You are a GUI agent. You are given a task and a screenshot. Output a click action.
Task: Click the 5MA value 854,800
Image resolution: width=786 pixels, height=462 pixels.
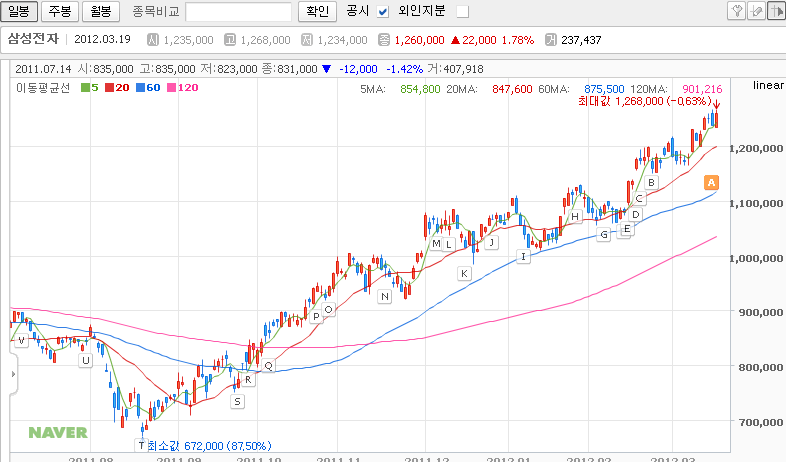(420, 89)
